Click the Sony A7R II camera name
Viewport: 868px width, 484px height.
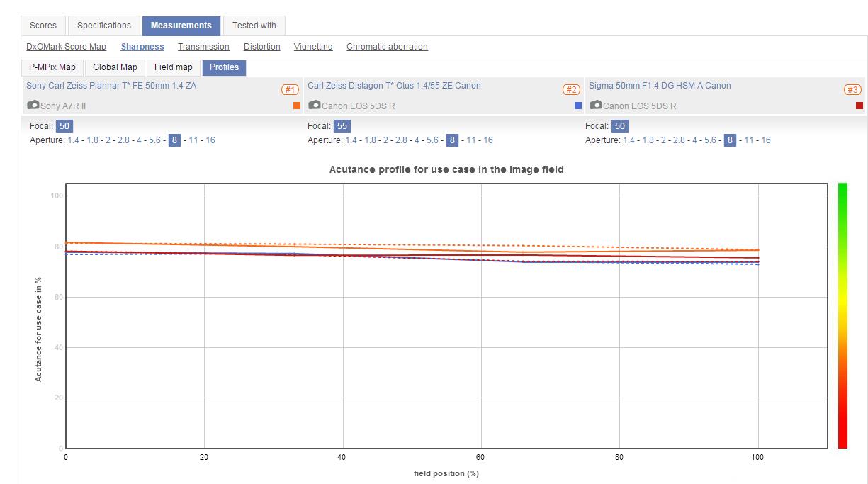click(x=63, y=106)
